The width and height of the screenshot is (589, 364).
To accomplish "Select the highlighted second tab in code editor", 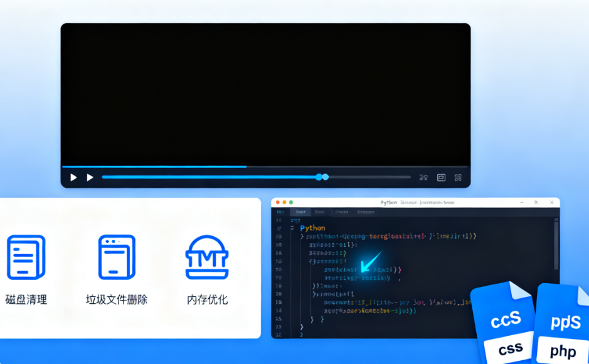I will coord(300,212).
